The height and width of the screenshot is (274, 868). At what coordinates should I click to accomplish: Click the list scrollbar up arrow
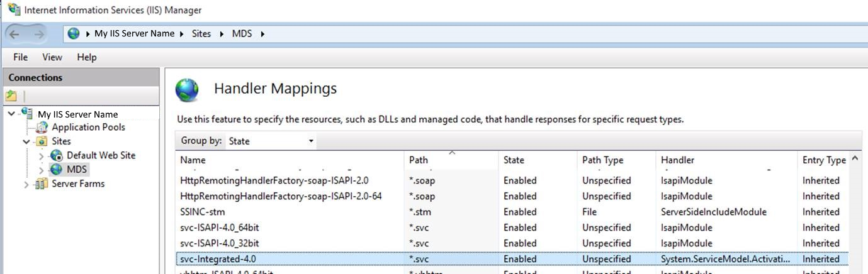855,158
